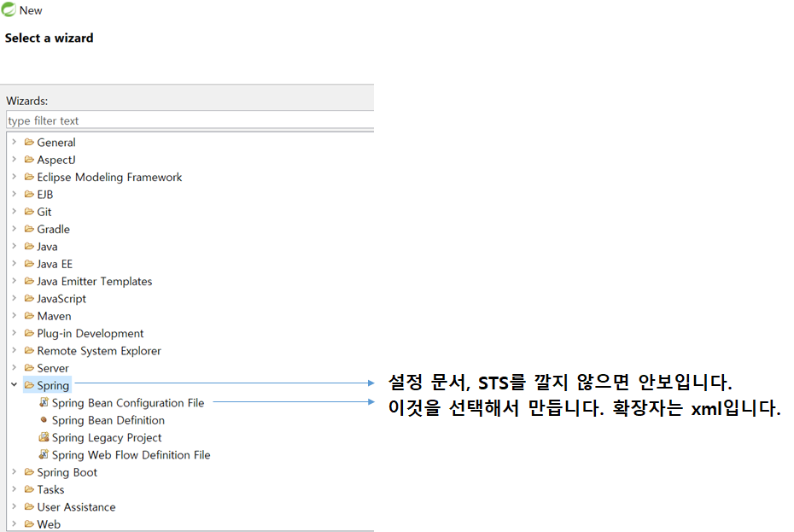Select the User Assistance label
The image size is (794, 532).
click(77, 507)
